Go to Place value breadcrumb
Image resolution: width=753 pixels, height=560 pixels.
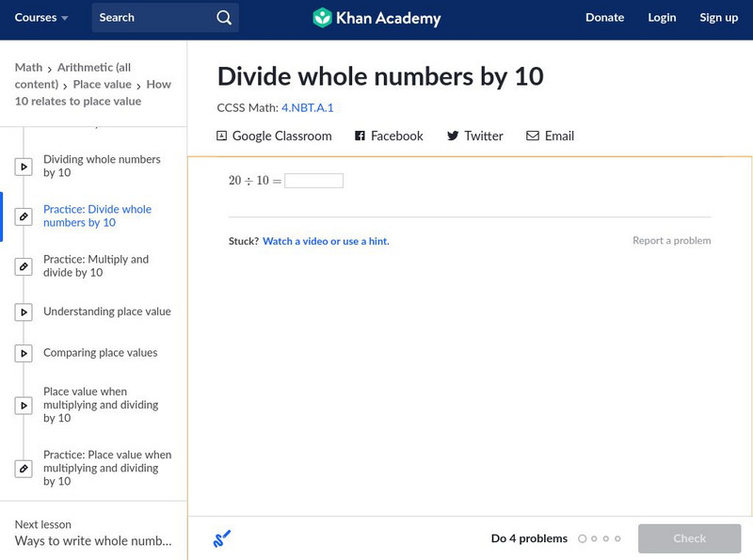click(102, 85)
